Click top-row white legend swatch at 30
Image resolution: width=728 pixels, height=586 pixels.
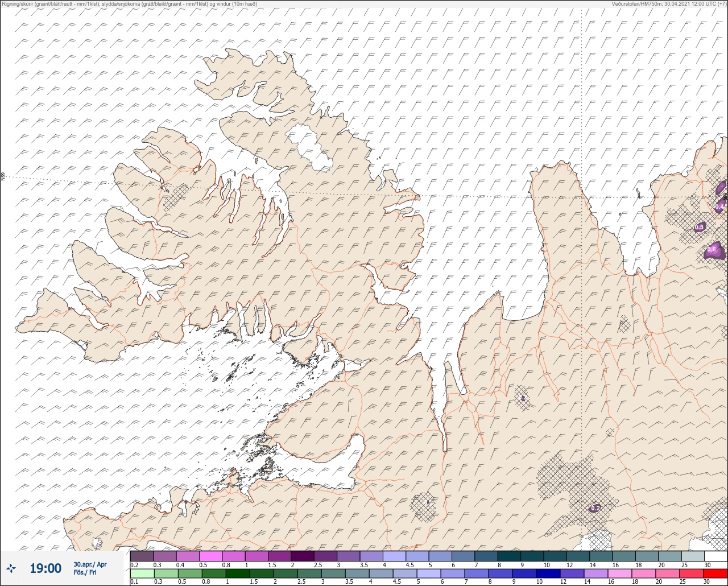point(715,556)
